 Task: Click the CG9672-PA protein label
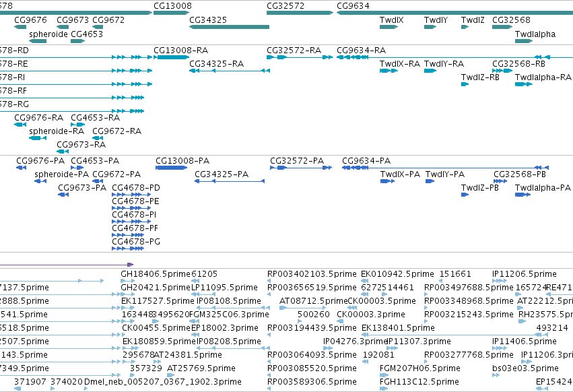(x=116, y=174)
